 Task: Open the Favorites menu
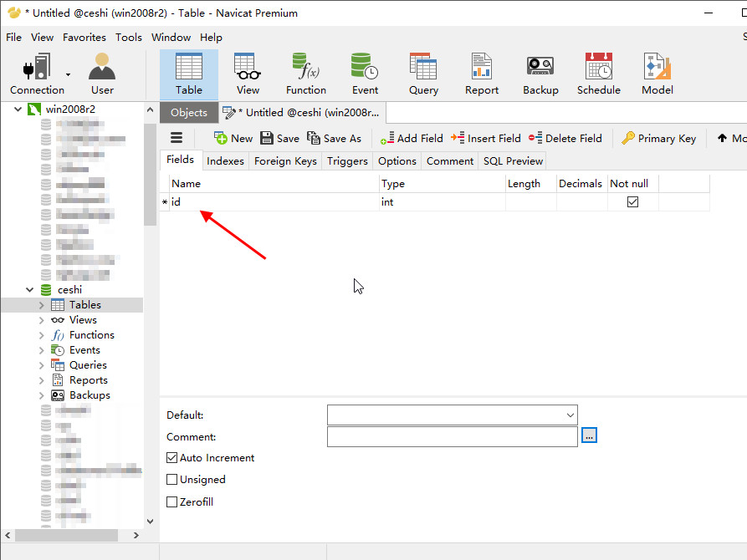click(x=84, y=37)
